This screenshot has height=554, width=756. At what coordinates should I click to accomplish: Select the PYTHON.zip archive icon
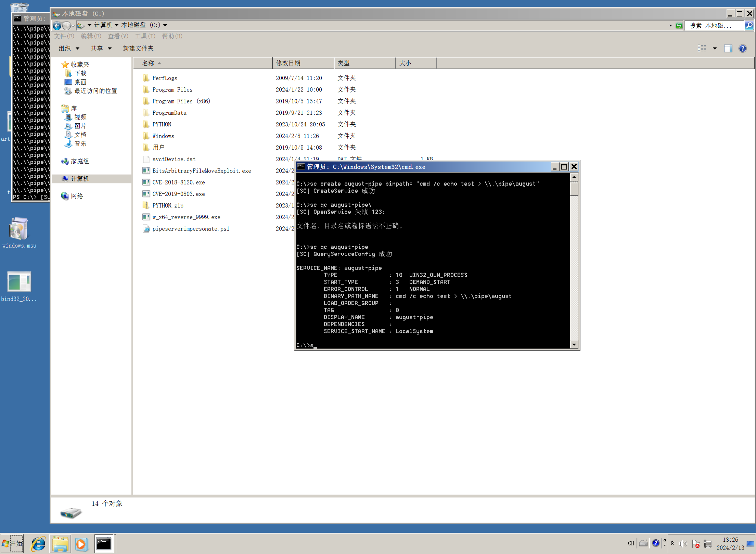coord(146,205)
